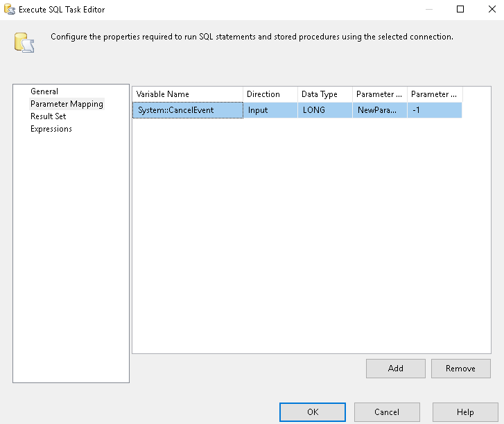
Task: Click the Execute SQL Task Editor title icon
Action: pyautogui.click(x=10, y=10)
